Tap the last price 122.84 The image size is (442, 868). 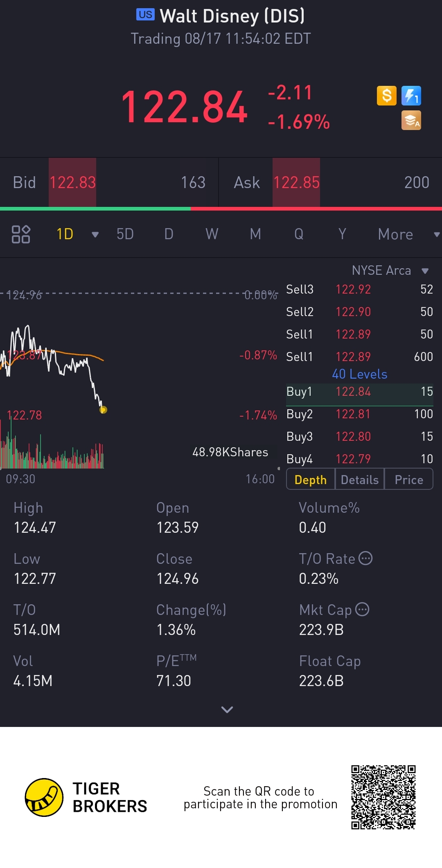tap(184, 107)
